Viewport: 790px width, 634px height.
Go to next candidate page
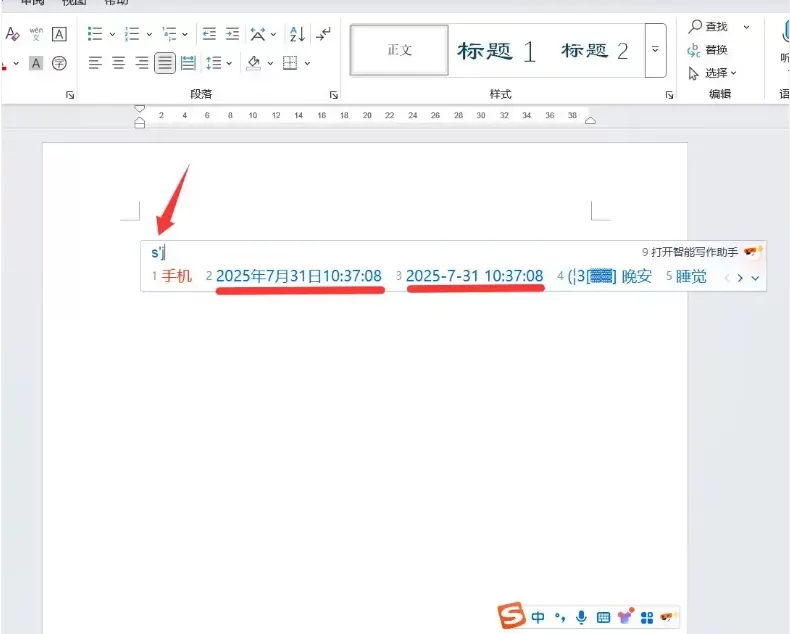pyautogui.click(x=740, y=278)
